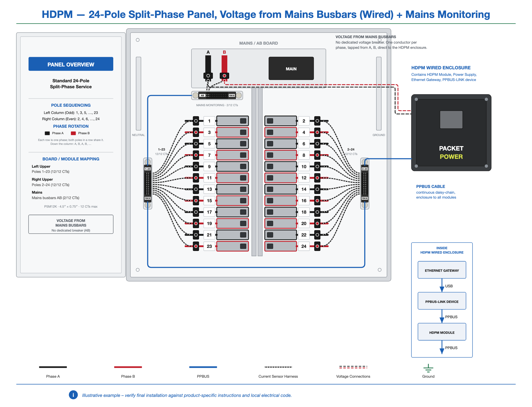Click the black Phase A line sample in legend
The image size is (532, 407).
(53, 367)
